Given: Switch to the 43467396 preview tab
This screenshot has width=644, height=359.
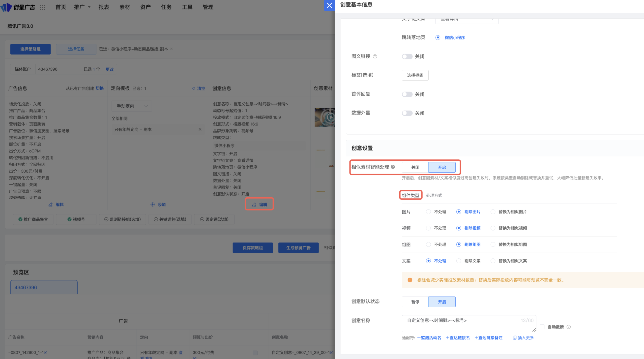Looking at the screenshot, I should coord(44,287).
